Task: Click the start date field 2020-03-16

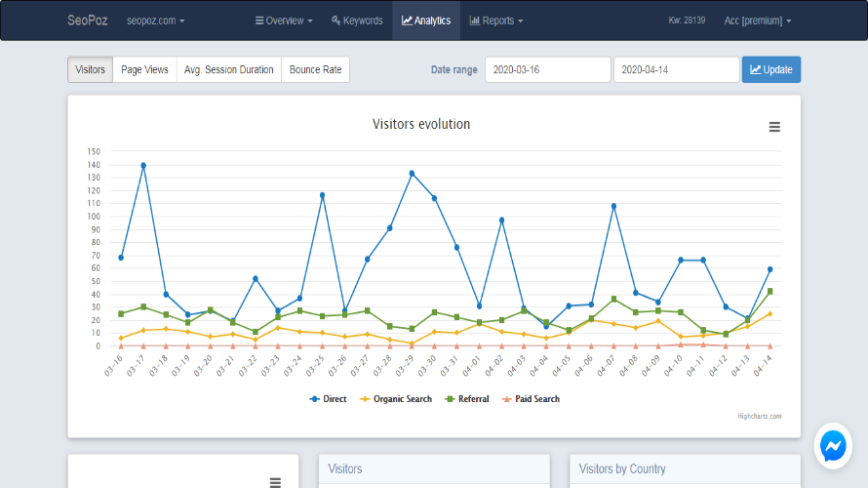Action: coord(547,69)
